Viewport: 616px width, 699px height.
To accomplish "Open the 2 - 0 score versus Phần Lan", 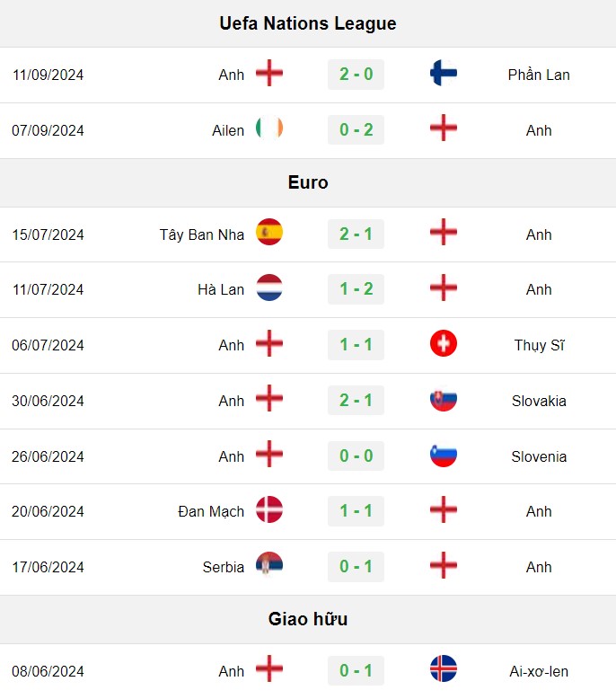I will tap(356, 74).
